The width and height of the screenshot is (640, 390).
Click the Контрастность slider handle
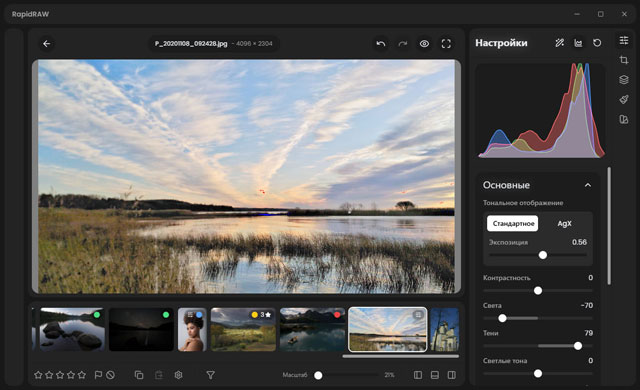click(x=538, y=290)
